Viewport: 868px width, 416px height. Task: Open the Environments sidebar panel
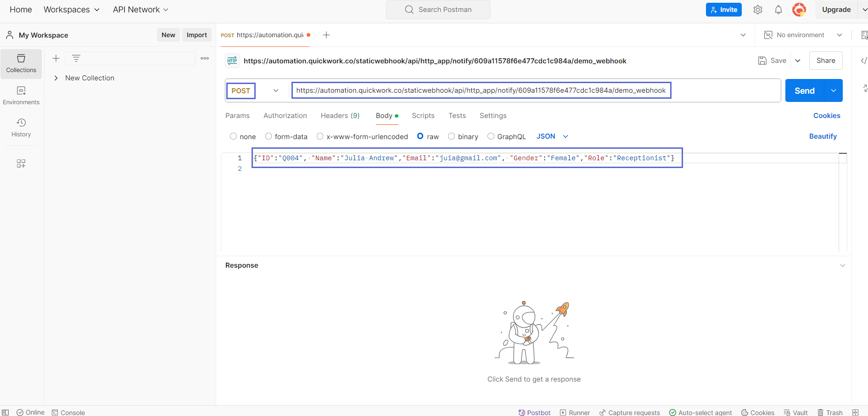point(21,96)
